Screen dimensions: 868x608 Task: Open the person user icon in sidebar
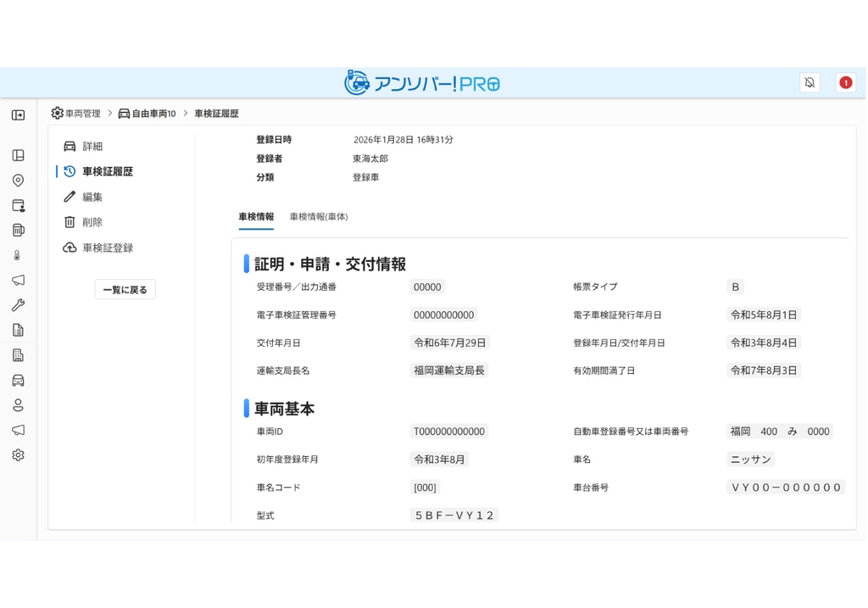tap(19, 404)
